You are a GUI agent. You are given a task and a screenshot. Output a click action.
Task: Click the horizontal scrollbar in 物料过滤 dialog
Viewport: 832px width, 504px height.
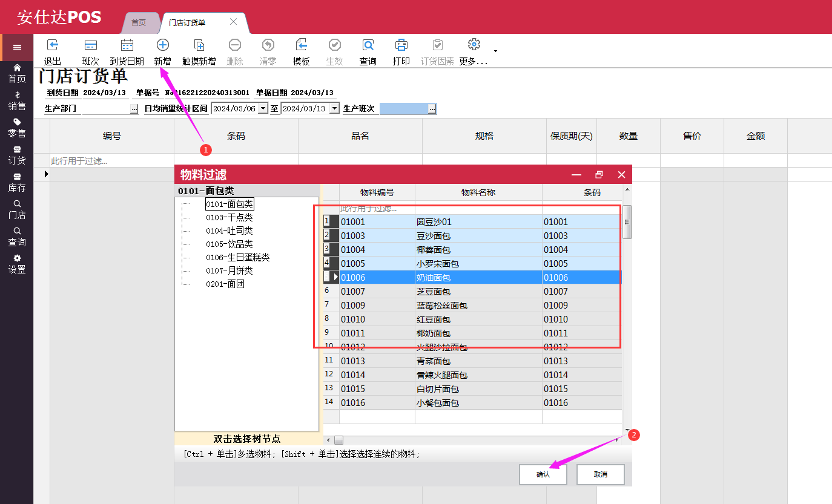point(472,440)
